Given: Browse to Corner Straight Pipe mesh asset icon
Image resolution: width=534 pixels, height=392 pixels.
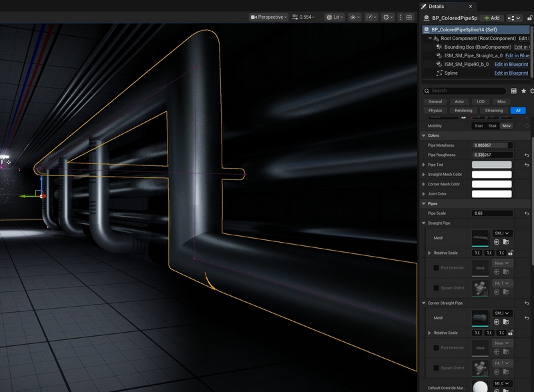Looking at the screenshot, I should (507, 323).
